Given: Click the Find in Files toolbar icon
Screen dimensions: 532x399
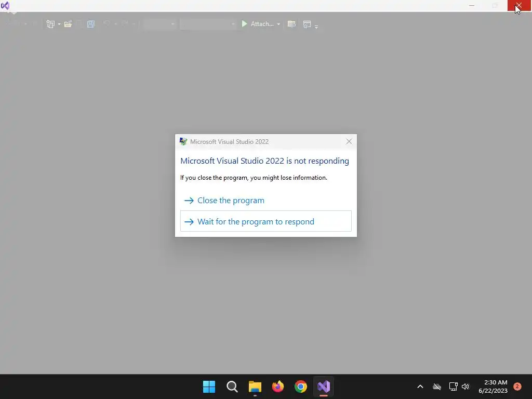Looking at the screenshot, I should 291,24.
